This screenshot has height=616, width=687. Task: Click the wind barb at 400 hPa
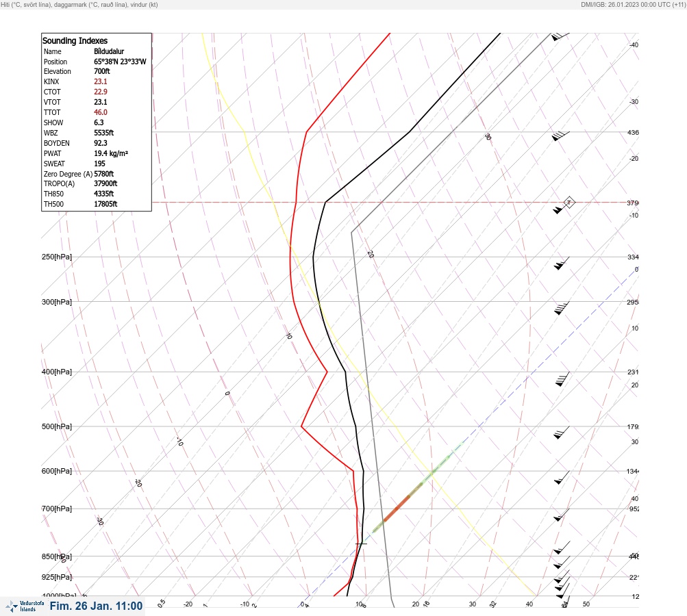click(562, 378)
